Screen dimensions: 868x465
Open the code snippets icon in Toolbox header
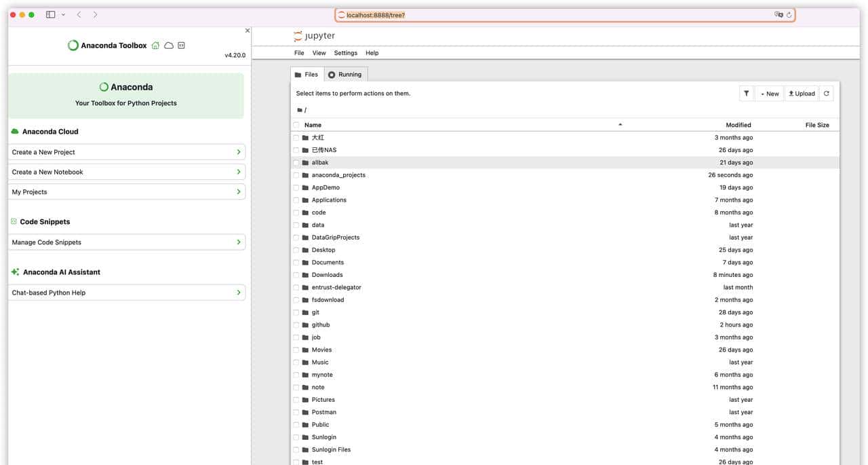click(x=181, y=45)
